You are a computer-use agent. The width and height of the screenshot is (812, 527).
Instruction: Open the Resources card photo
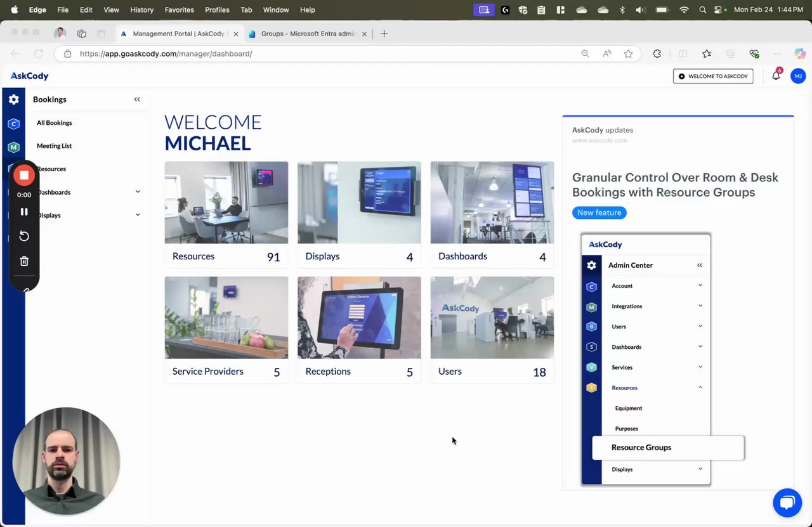pyautogui.click(x=226, y=202)
